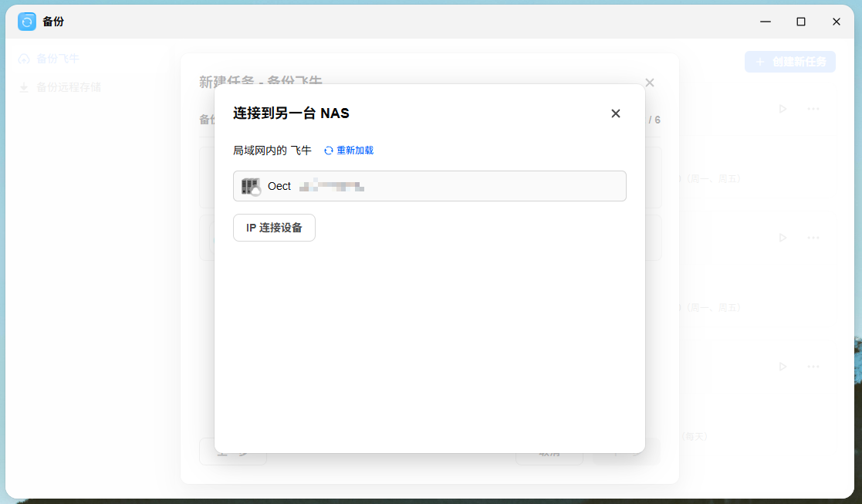Click the 备份 app icon in the title bar
The width and height of the screenshot is (862, 504).
[27, 22]
